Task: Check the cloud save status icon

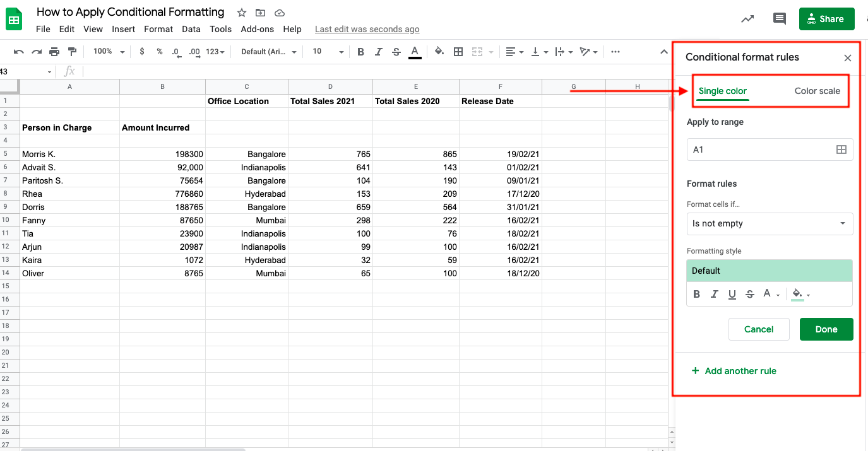Action: tap(279, 13)
